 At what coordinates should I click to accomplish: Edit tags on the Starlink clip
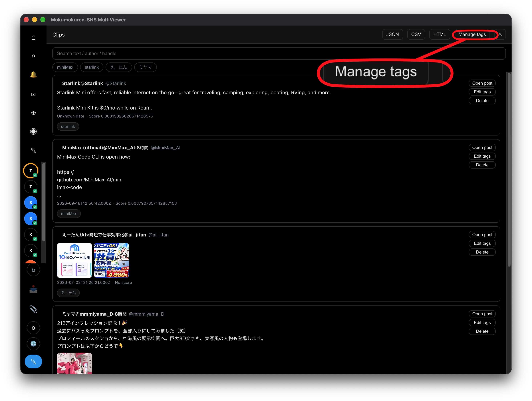pyautogui.click(x=482, y=92)
